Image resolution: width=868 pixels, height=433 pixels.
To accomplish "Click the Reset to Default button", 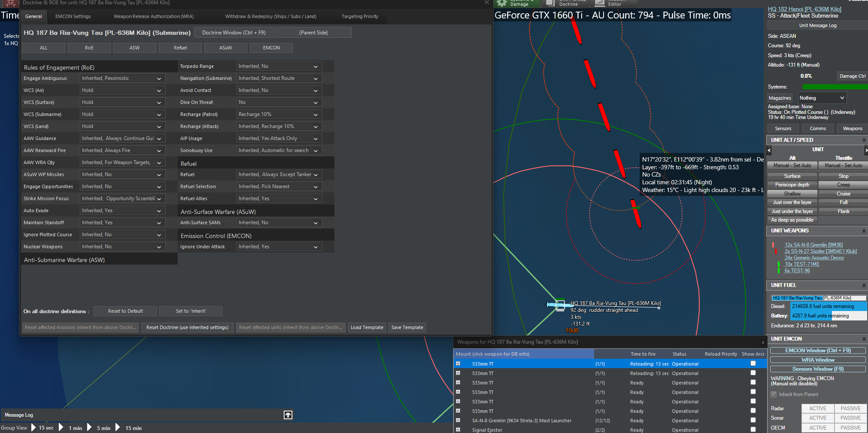I will (x=125, y=311).
